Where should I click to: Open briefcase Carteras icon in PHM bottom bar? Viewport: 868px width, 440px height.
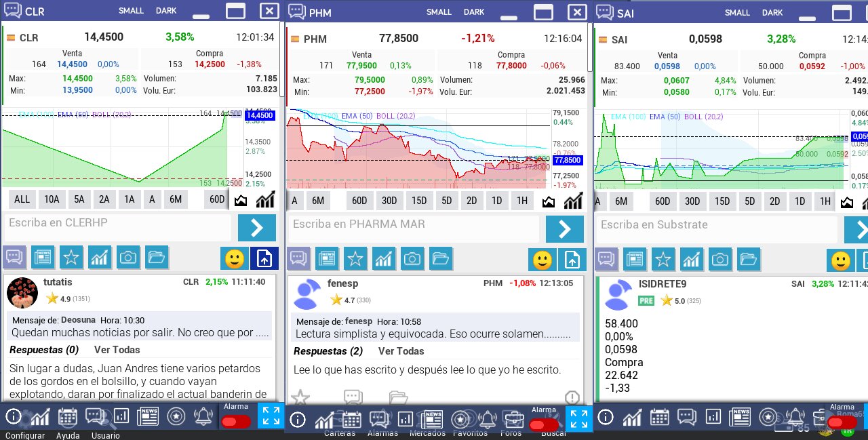pos(513,420)
